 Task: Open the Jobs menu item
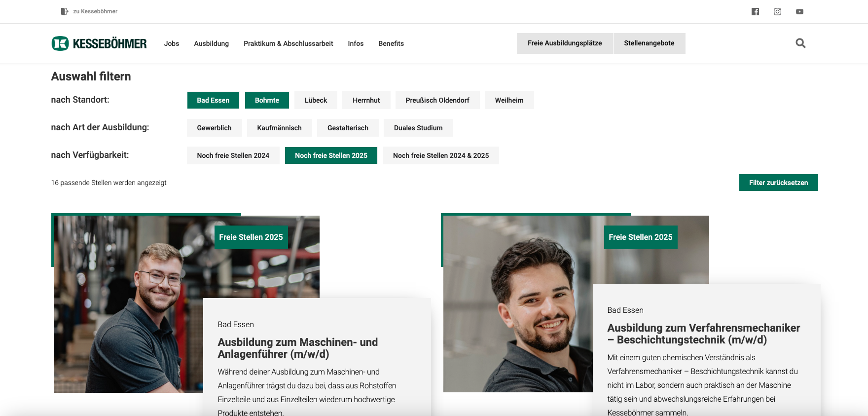(172, 43)
